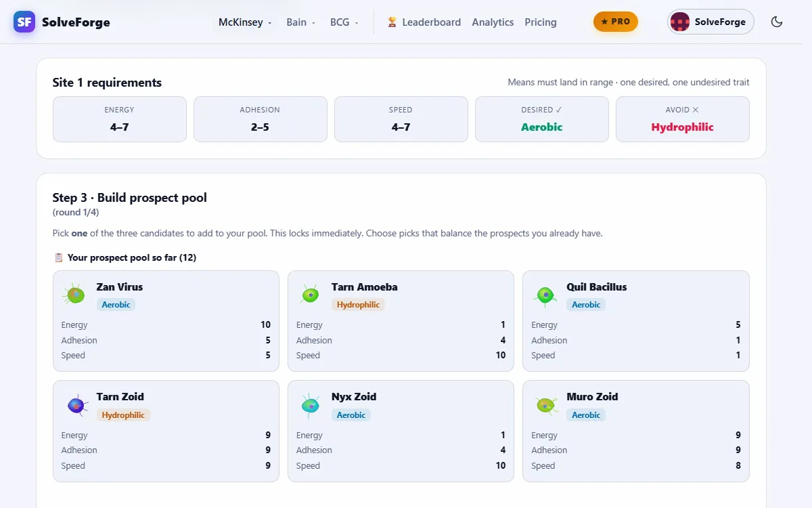The width and height of the screenshot is (812, 508).
Task: Click Your prospect pool so far label
Action: [132, 257]
